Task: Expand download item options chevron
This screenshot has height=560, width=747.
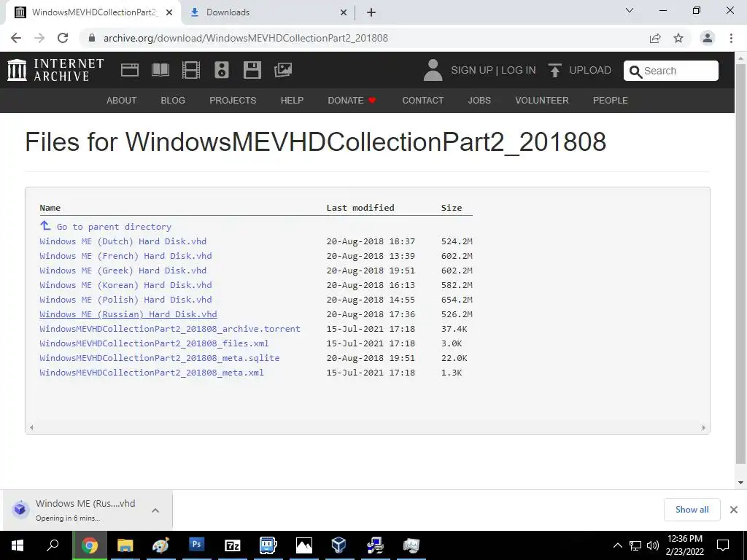Action: [155, 510]
